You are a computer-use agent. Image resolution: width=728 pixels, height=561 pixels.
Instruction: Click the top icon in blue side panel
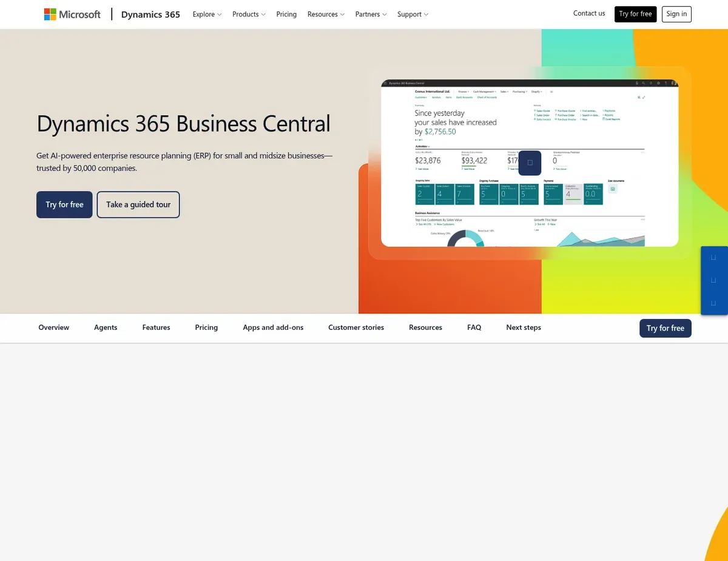(x=713, y=258)
